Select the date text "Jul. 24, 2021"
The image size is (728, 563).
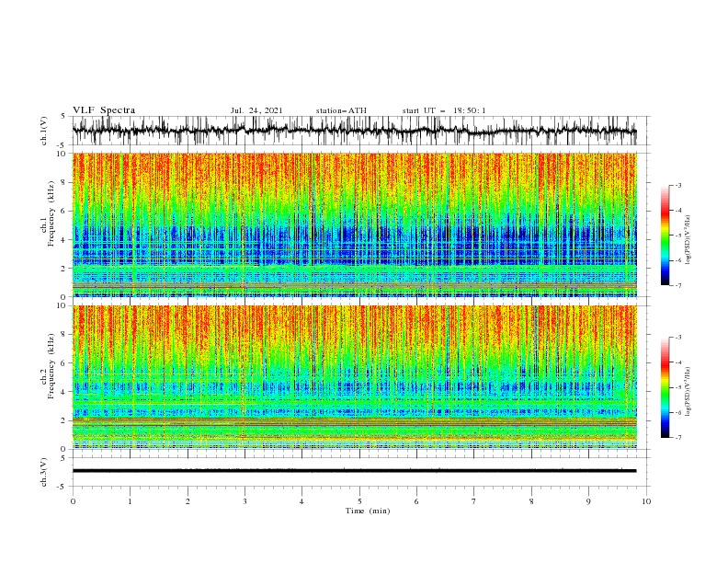click(x=256, y=110)
